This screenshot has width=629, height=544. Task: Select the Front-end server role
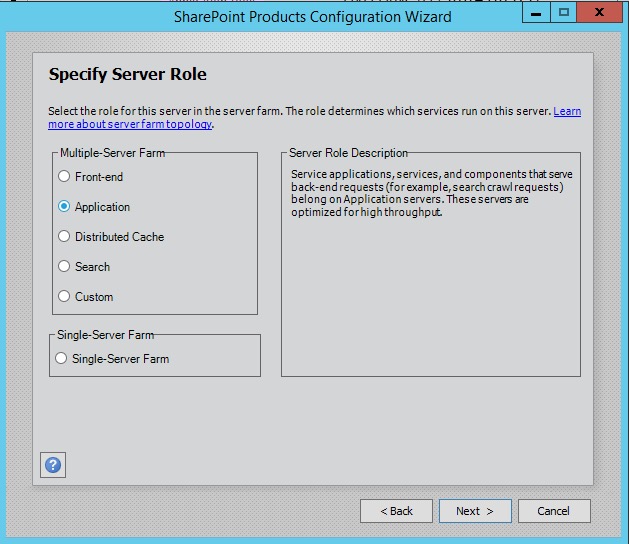[x=91, y=177]
